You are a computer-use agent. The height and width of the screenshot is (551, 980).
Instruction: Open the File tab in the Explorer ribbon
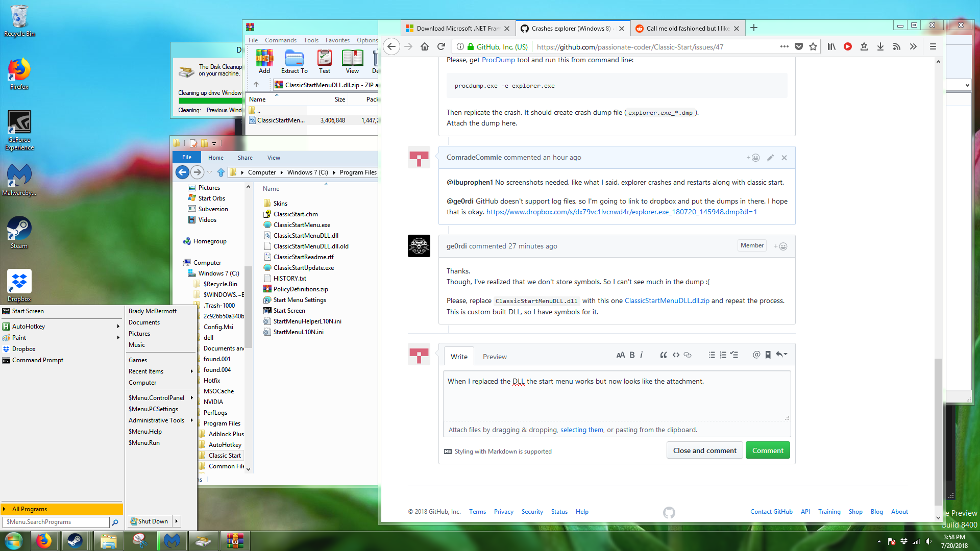pyautogui.click(x=187, y=157)
